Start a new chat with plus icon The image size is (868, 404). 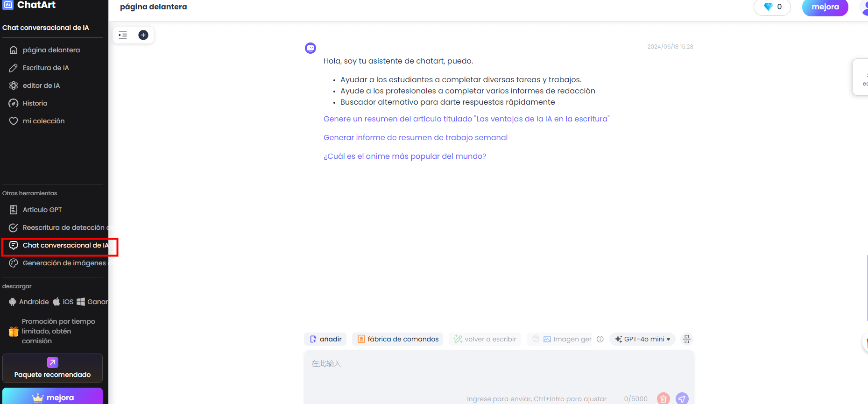pyautogui.click(x=143, y=35)
